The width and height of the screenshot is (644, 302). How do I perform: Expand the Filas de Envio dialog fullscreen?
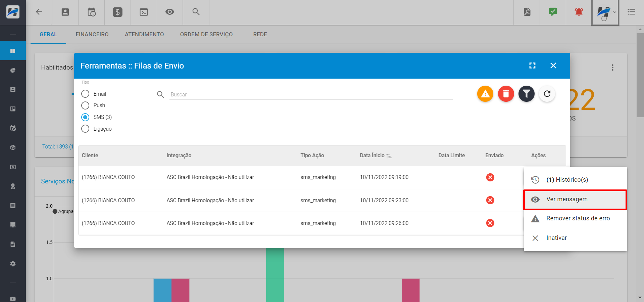point(533,66)
